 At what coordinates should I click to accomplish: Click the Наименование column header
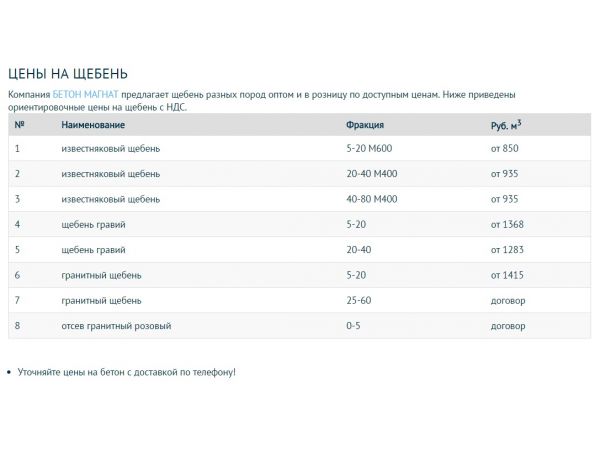[93, 125]
